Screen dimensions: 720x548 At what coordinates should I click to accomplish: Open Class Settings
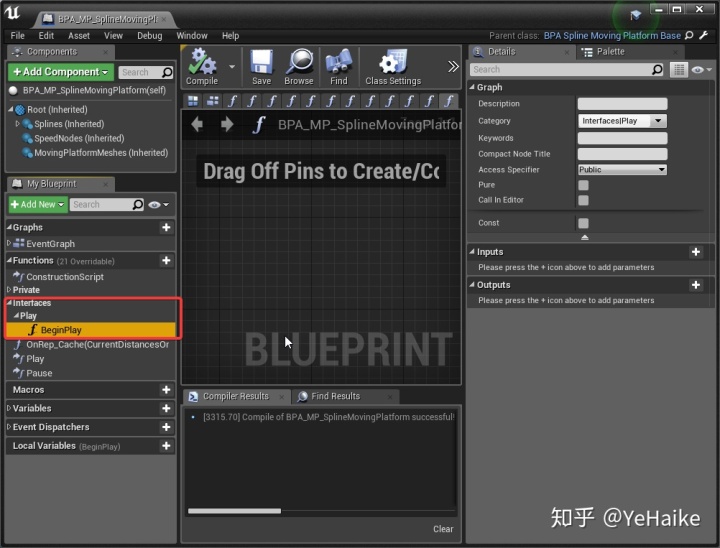pos(393,67)
